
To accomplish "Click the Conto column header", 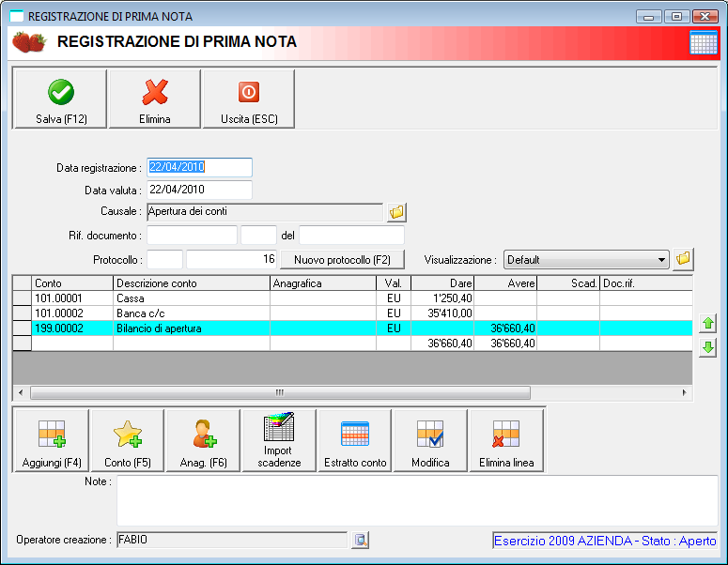I will point(72,282).
